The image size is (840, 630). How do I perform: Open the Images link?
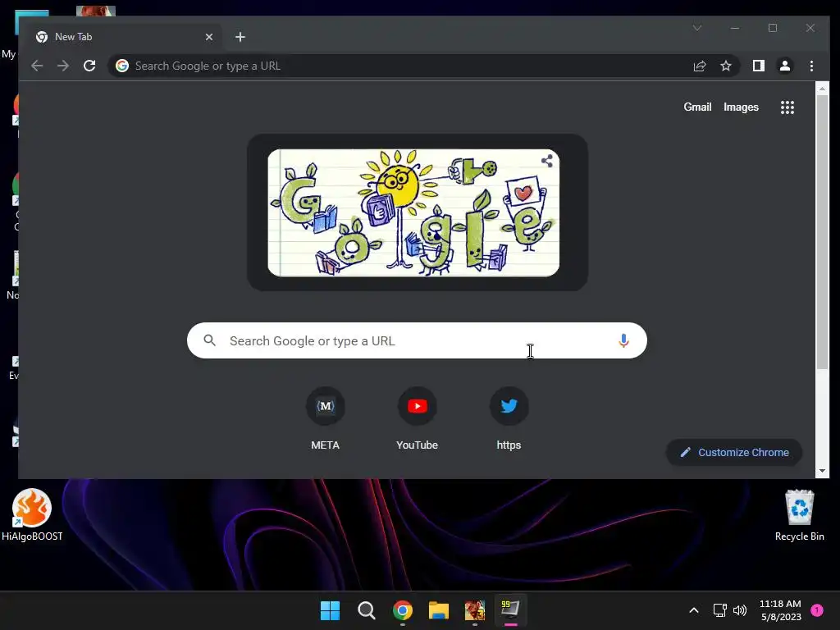(x=741, y=107)
